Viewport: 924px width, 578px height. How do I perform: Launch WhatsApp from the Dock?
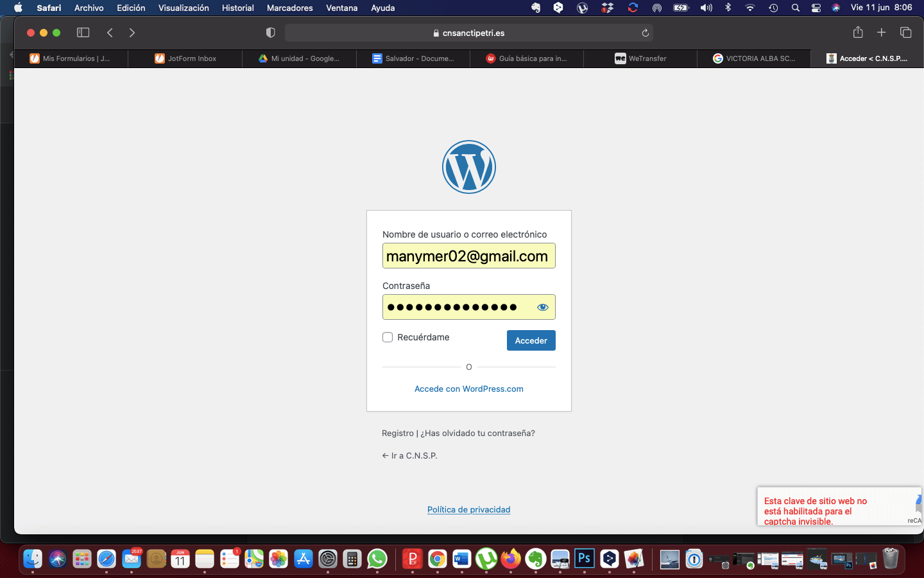click(x=377, y=559)
